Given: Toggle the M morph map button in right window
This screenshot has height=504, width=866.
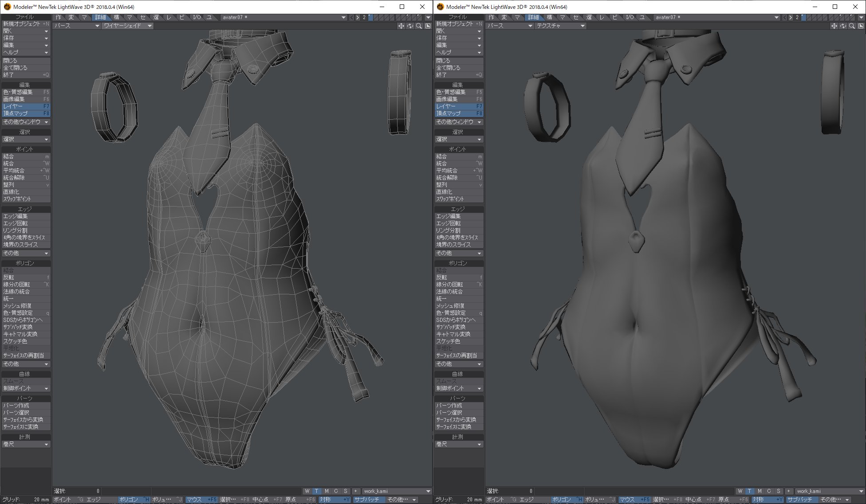Looking at the screenshot, I should pyautogui.click(x=760, y=491).
